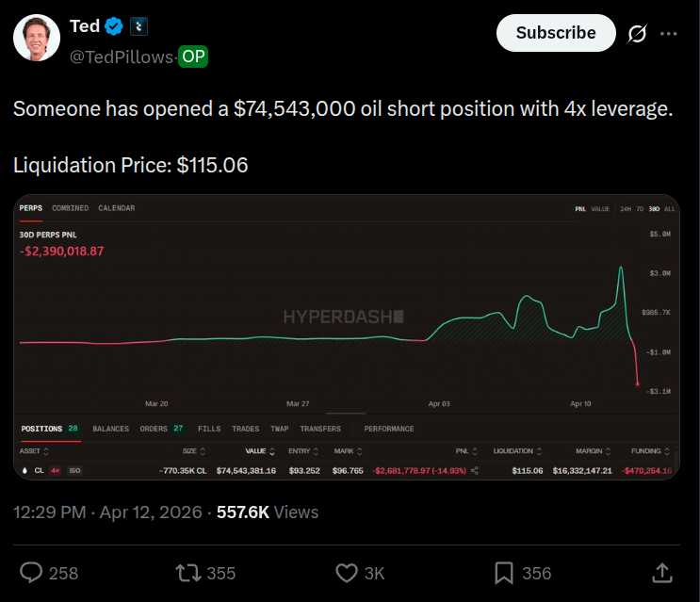
Task: Click the affiliate badge next to verified
Action: tap(138, 26)
